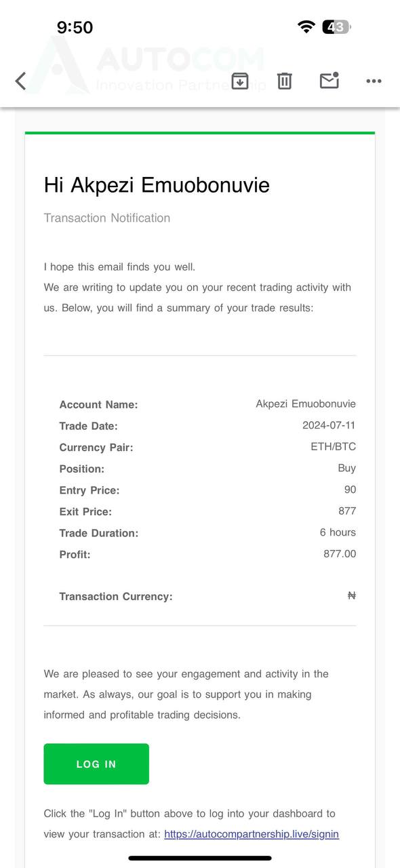Open the autocompartnership.live/signin link
400x868 pixels.
pyautogui.click(x=252, y=834)
